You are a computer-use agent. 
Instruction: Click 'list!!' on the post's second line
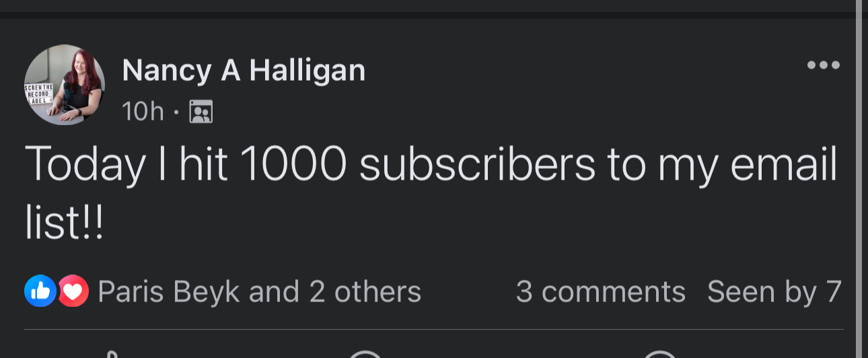[65, 224]
